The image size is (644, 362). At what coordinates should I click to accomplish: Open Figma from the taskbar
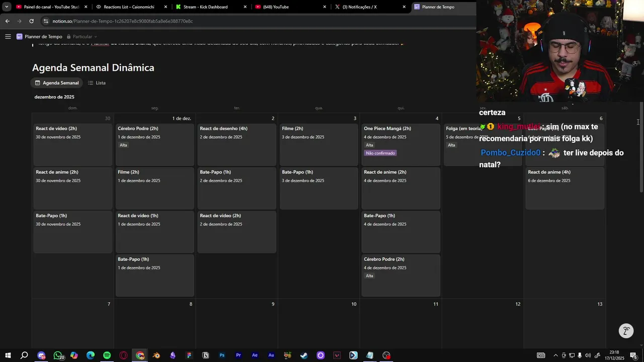[189, 355]
